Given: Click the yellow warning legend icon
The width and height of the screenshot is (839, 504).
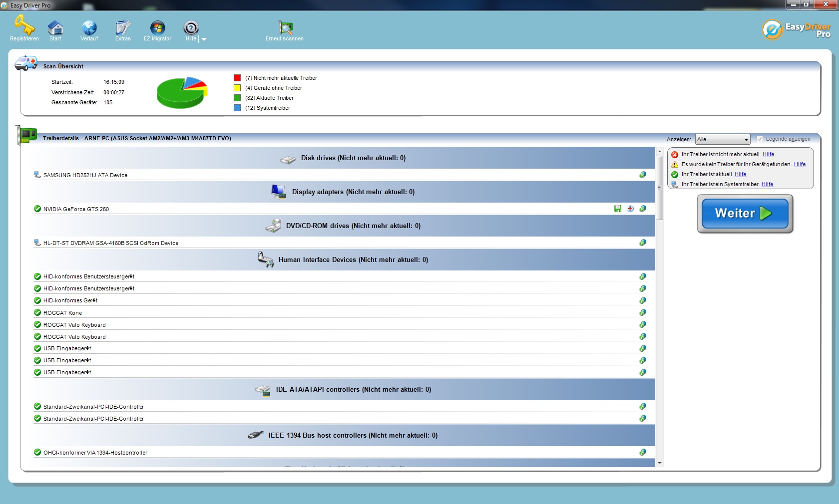Looking at the screenshot, I should (x=675, y=165).
